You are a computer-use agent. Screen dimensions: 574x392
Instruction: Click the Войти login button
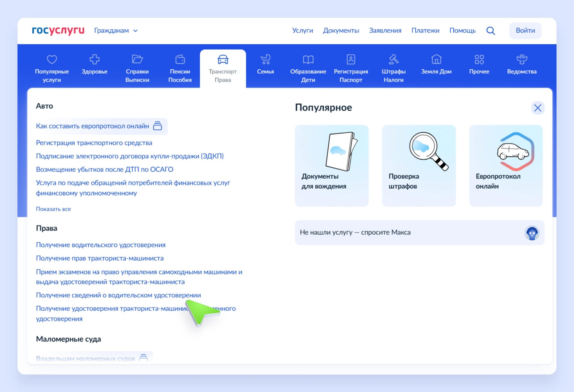525,30
